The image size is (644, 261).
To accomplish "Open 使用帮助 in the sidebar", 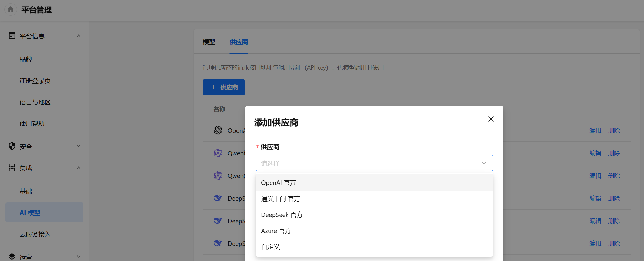I will pos(32,124).
